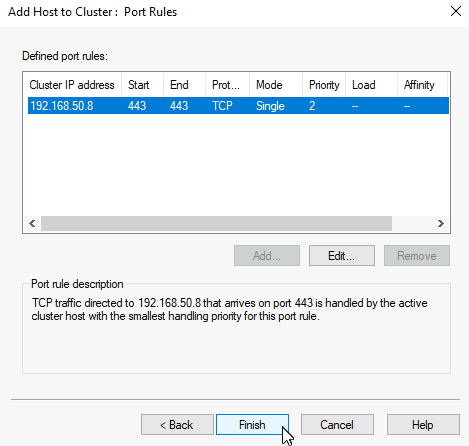The width and height of the screenshot is (469, 446).
Task: Click empty area in the port rules list
Action: coord(237,165)
